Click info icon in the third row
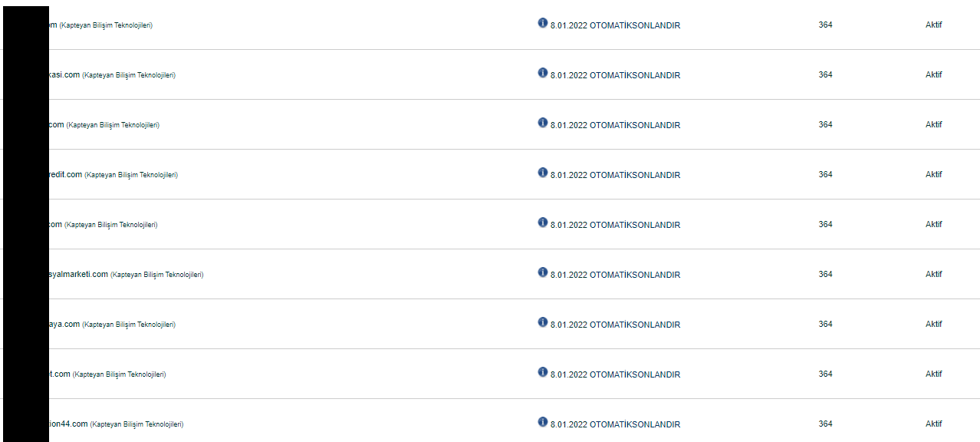Image resolution: width=980 pixels, height=442 pixels. pyautogui.click(x=543, y=122)
